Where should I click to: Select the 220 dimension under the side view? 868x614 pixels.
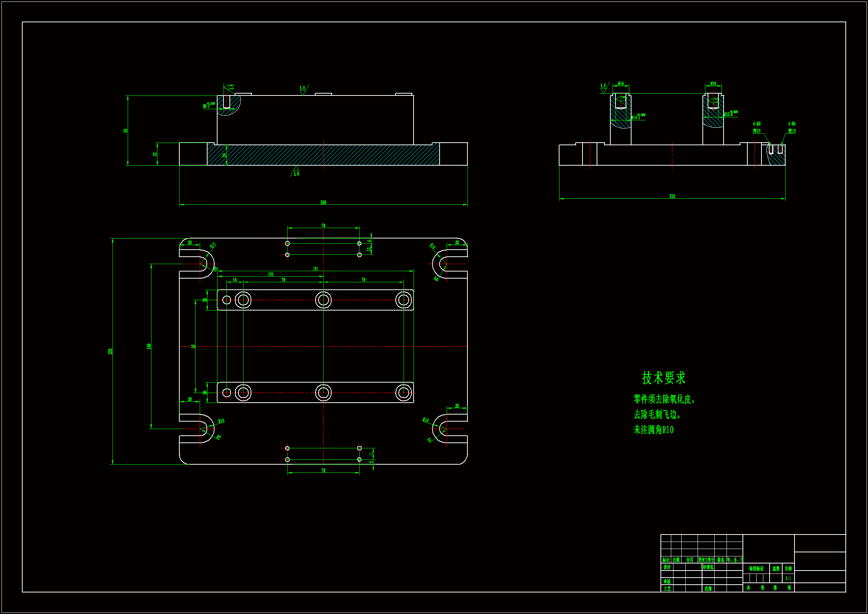pos(672,196)
